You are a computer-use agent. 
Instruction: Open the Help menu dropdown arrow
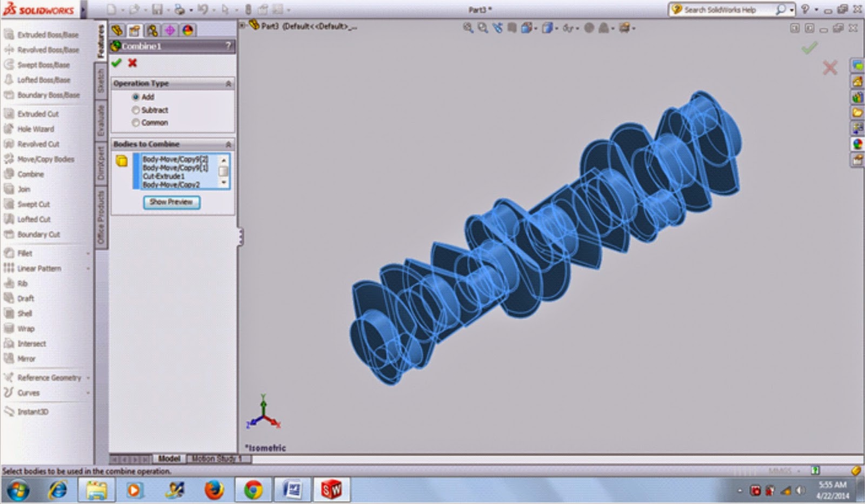(816, 10)
